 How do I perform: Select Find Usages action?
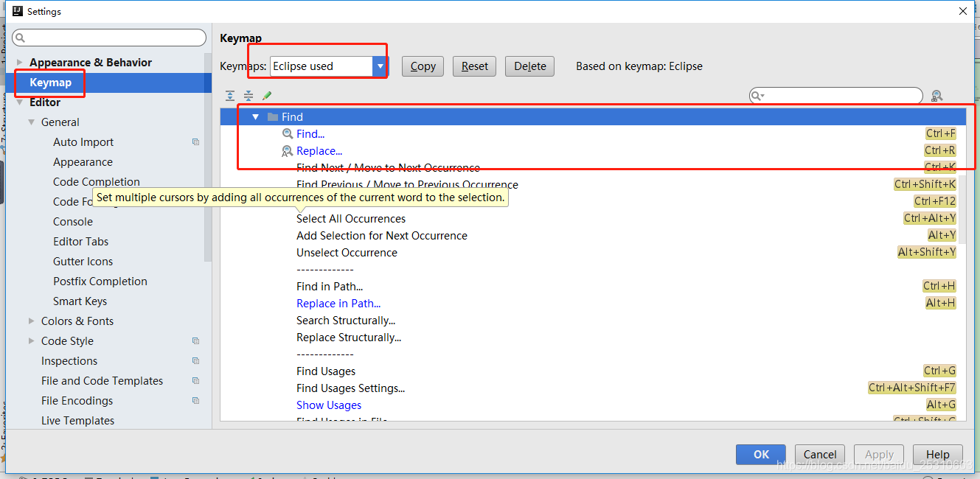click(326, 371)
